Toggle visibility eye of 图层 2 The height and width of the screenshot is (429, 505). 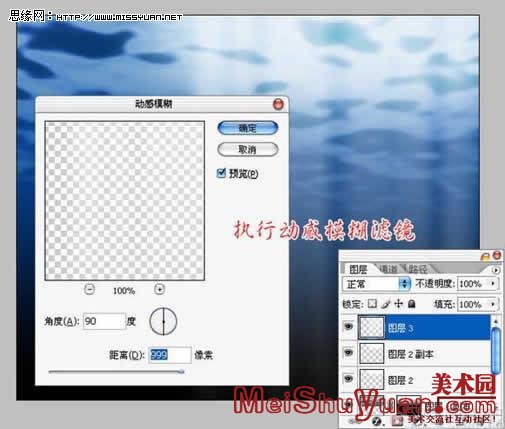tap(348, 378)
